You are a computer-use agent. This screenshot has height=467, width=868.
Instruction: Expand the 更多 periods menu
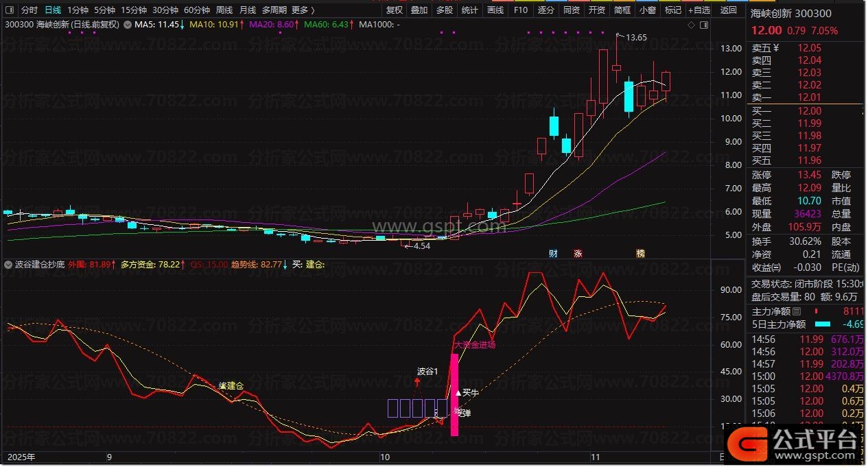pos(303,10)
